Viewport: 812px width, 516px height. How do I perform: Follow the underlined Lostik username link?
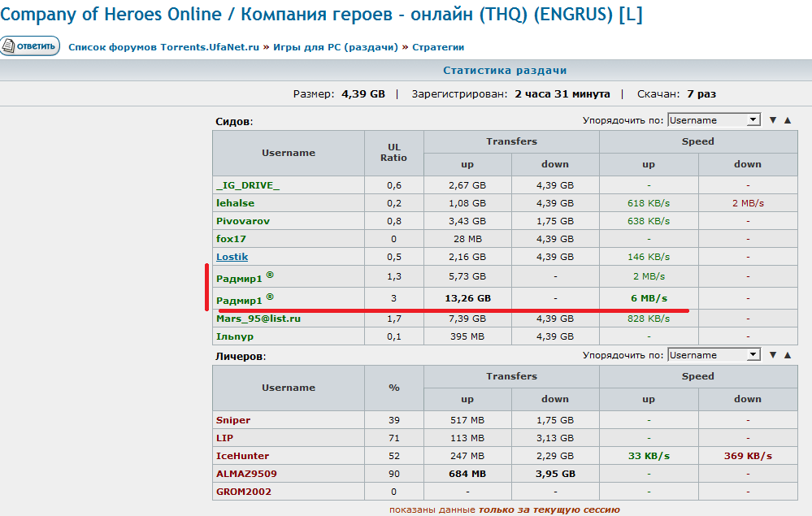(232, 257)
